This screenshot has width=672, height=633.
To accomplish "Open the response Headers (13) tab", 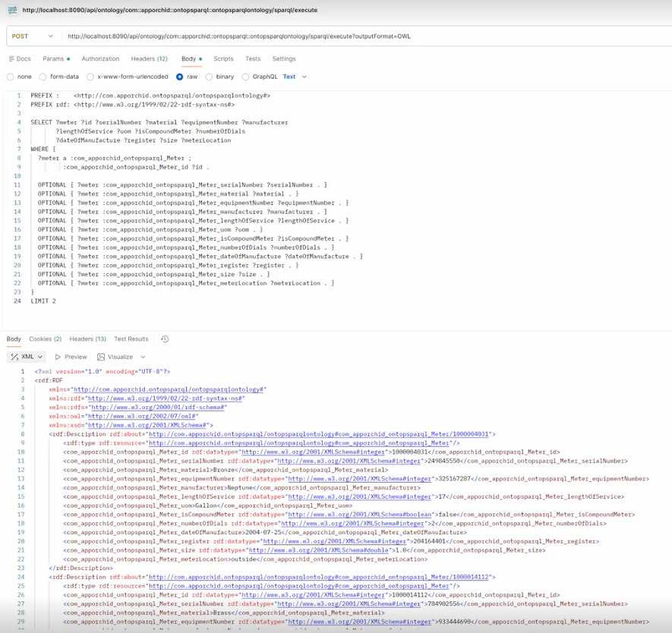I will [x=88, y=339].
